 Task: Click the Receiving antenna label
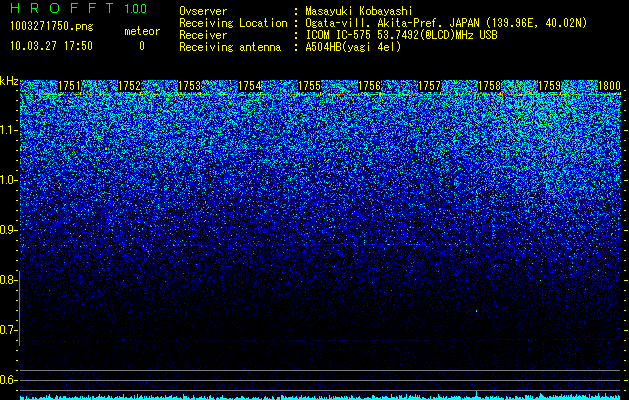(x=230, y=47)
